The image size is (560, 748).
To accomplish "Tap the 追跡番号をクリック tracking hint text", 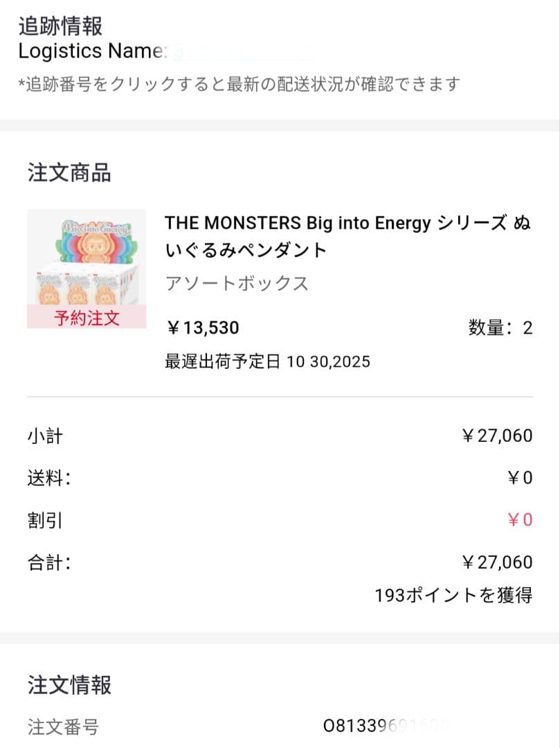I will (x=239, y=84).
